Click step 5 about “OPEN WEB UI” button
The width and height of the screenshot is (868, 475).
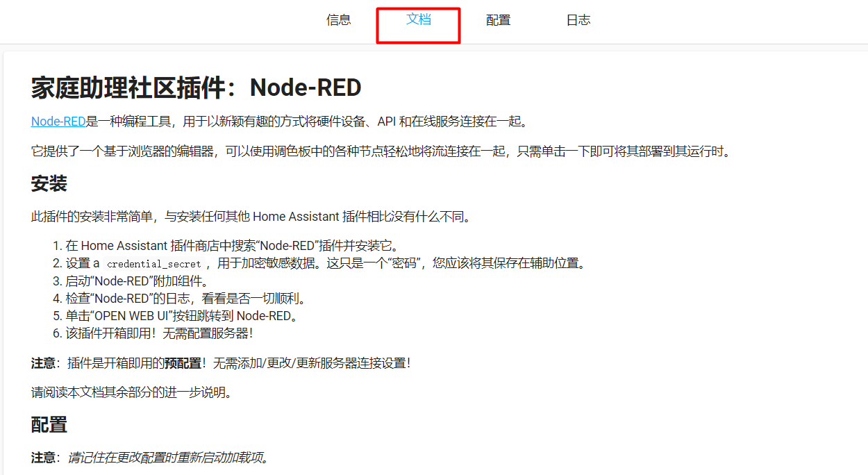coord(182,316)
